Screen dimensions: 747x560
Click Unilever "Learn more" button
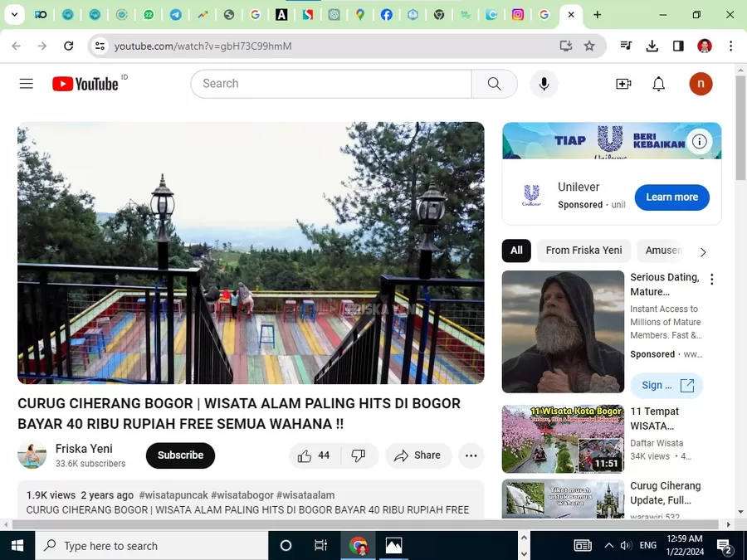(671, 197)
